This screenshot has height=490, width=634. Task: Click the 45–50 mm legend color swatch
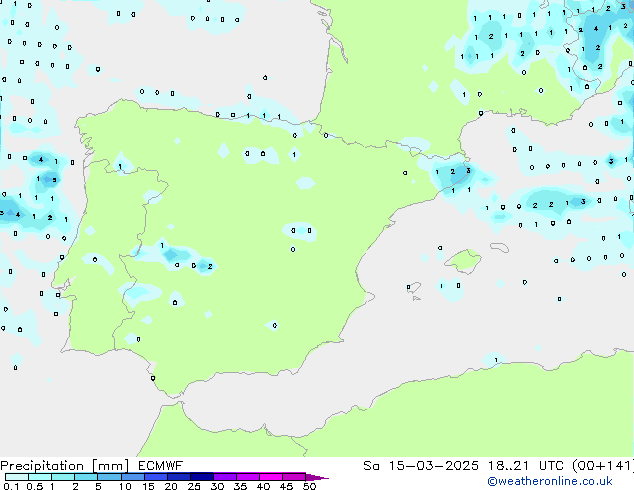tap(294, 477)
